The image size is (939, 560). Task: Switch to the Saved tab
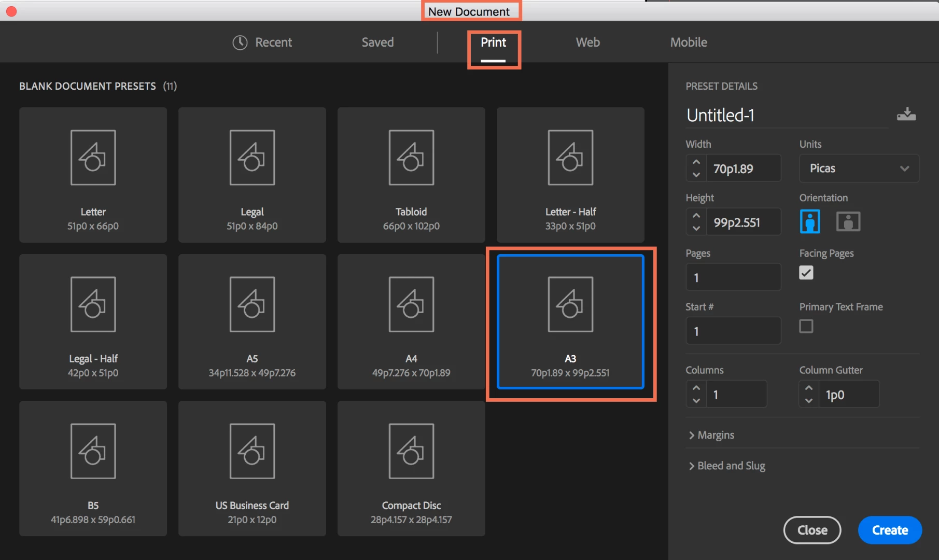point(377,43)
